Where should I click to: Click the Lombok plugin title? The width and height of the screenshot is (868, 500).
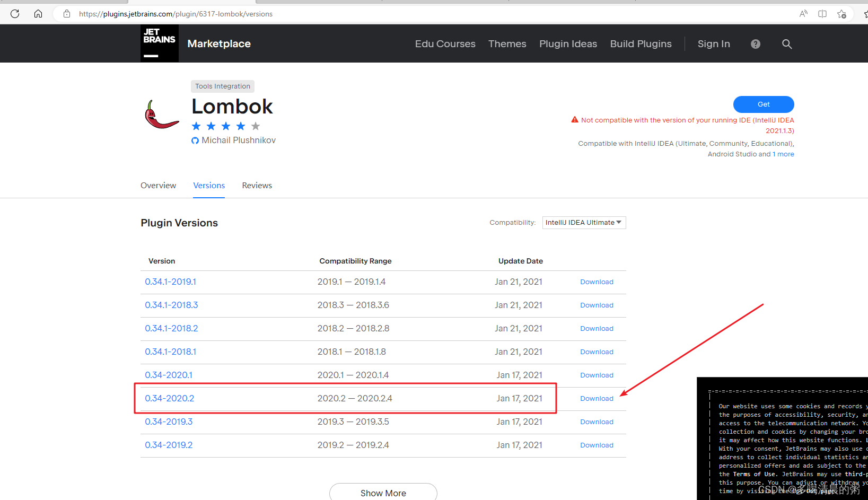[x=232, y=107]
